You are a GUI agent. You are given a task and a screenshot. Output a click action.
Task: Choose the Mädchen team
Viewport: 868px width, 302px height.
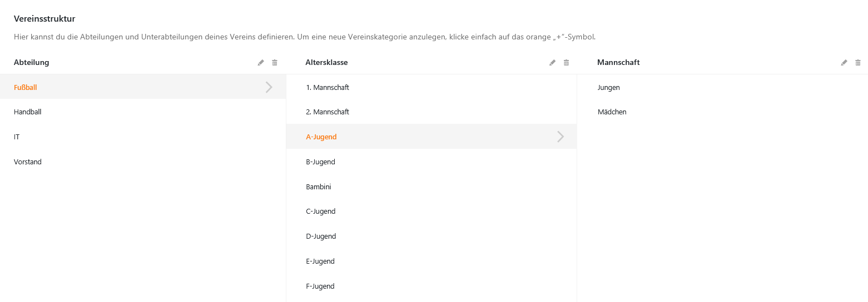723,112
